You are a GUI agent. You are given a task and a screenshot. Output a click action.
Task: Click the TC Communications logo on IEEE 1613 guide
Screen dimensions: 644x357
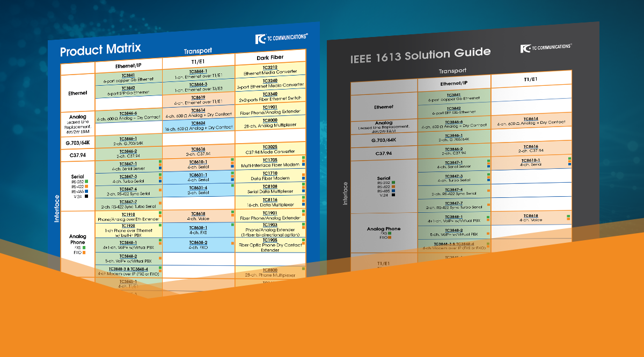(546, 48)
